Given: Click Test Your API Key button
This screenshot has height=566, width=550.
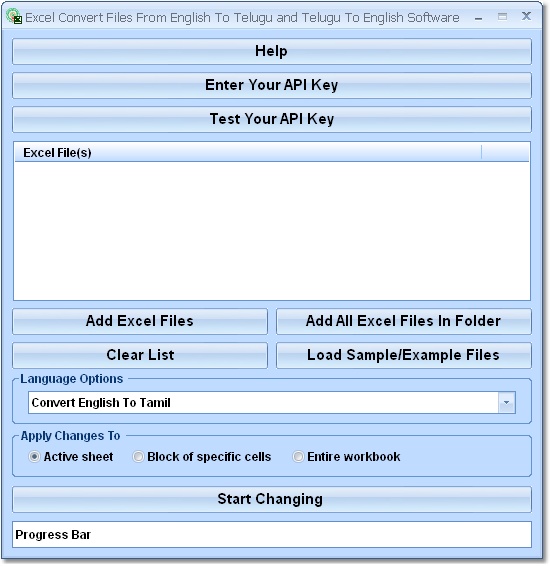Looking at the screenshot, I should click(x=272, y=119).
